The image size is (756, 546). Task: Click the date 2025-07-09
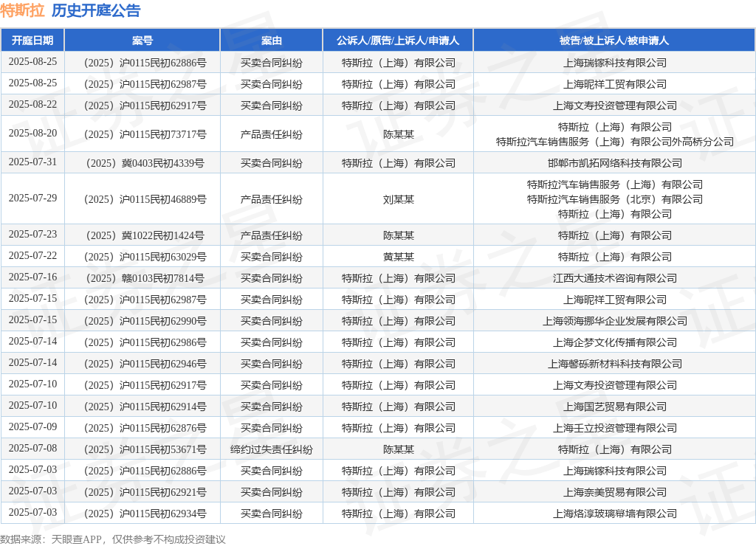32,427
